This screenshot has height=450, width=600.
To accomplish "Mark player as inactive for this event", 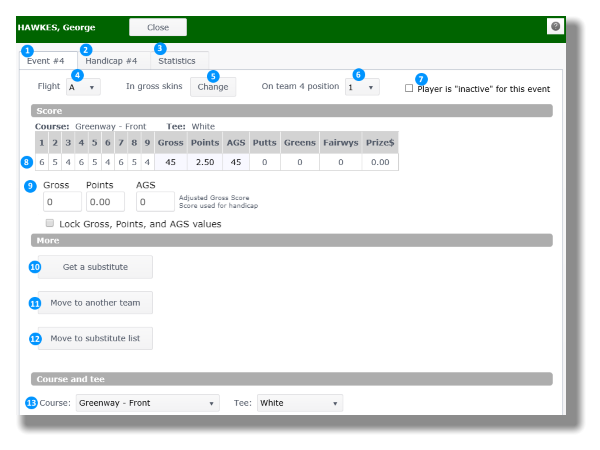I will click(409, 89).
